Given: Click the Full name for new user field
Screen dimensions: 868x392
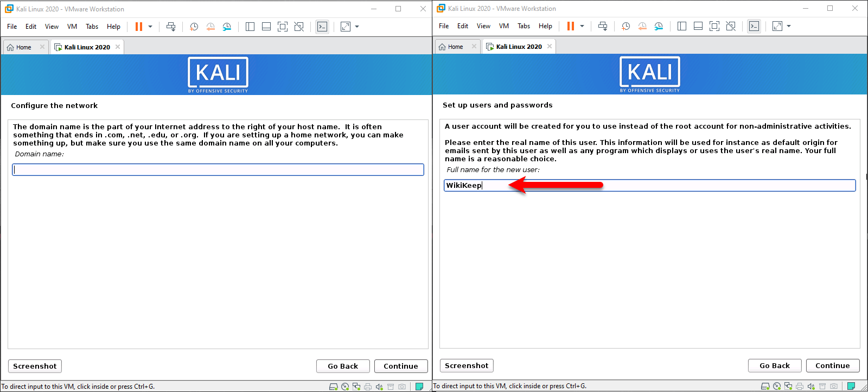Looking at the screenshot, I should [x=650, y=186].
